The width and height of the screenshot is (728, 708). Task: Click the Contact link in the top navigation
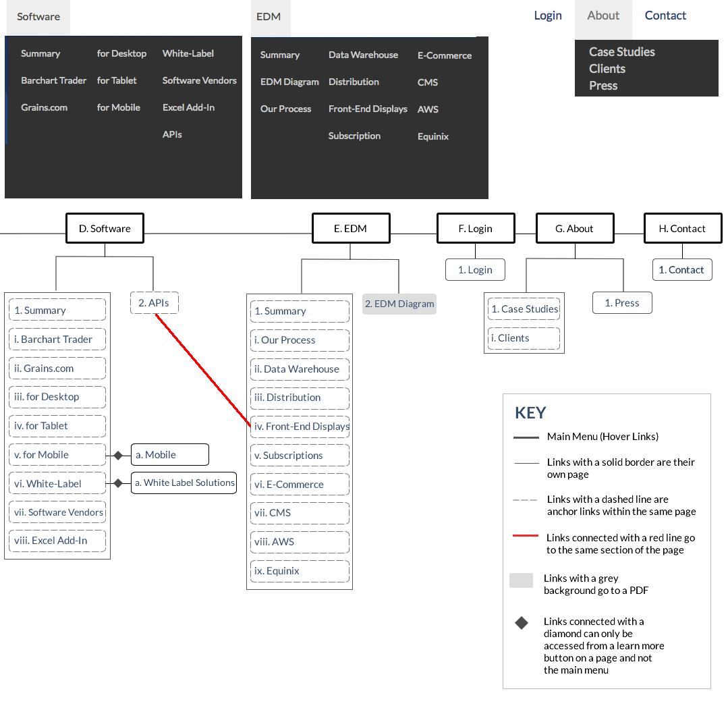[x=665, y=16]
